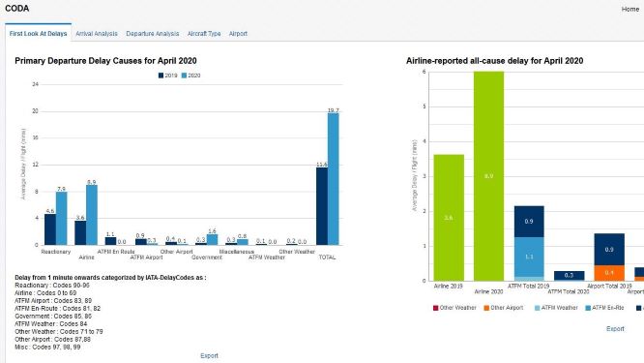The height and width of the screenshot is (363, 644).
Task: Select the Reactionary 2020 bar labeled 7.9
Action: tap(62, 219)
